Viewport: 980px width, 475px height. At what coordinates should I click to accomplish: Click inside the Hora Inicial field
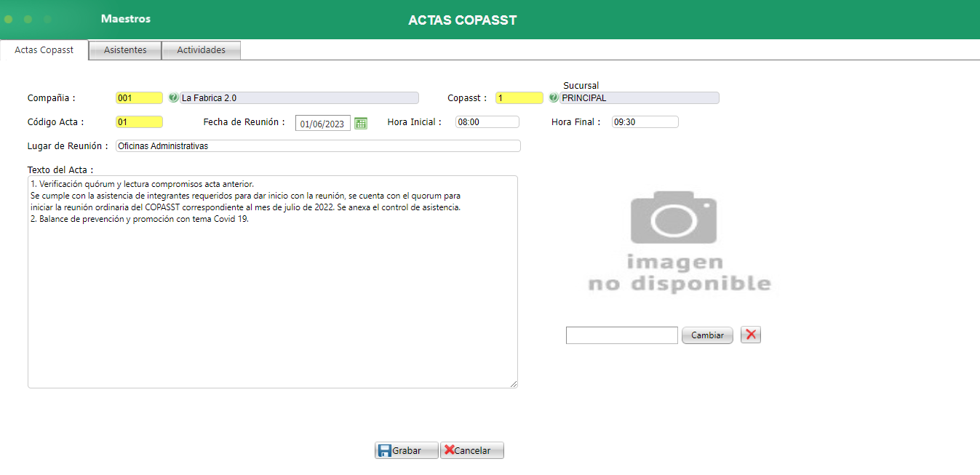pyautogui.click(x=486, y=121)
